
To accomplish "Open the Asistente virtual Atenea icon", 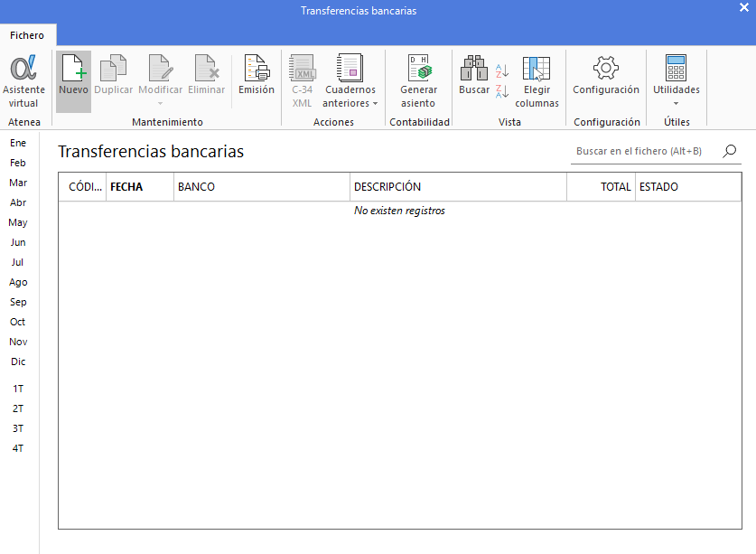I will pyautogui.click(x=23, y=68).
